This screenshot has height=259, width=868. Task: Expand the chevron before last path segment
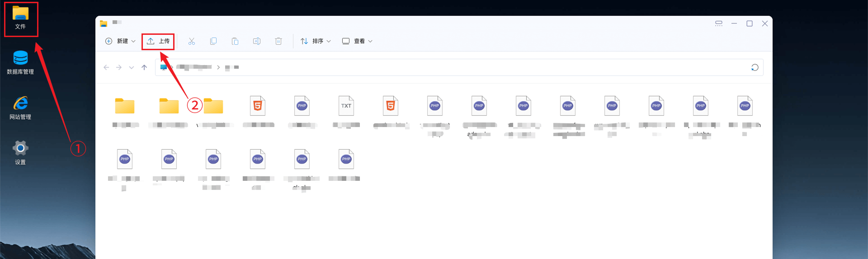tap(218, 67)
